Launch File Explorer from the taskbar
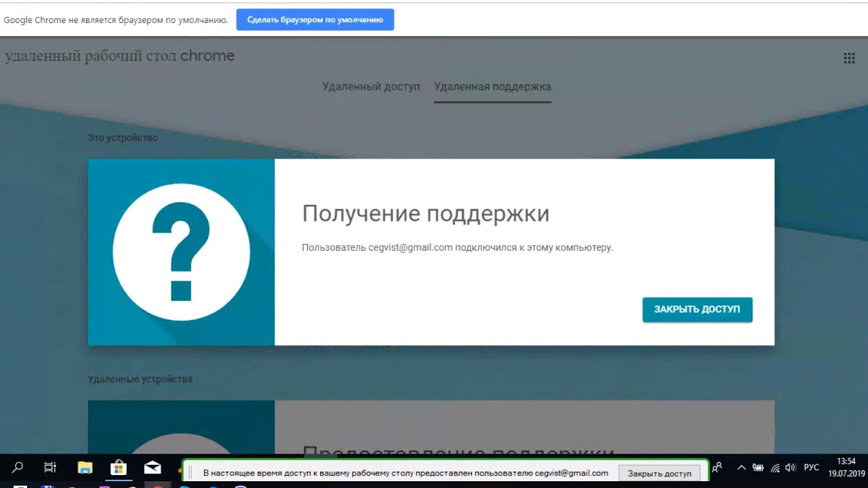Viewport: 868px width, 488px height. pyautogui.click(x=85, y=468)
